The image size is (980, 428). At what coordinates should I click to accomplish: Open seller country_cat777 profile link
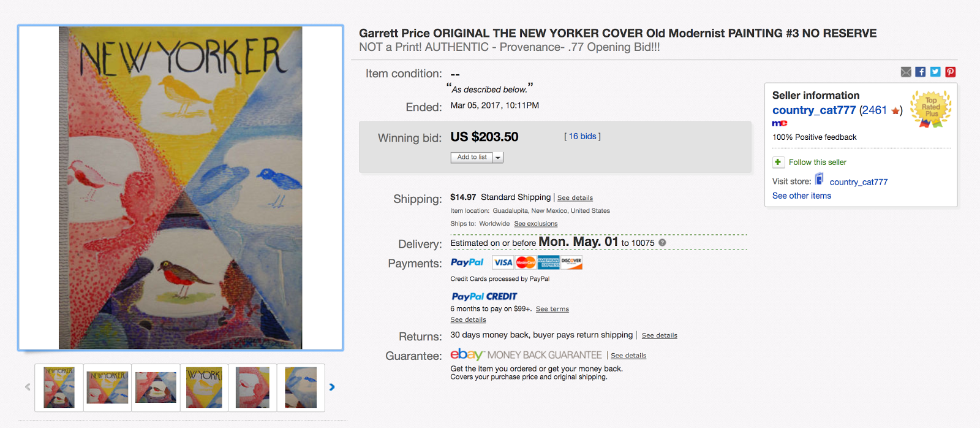coord(814,110)
